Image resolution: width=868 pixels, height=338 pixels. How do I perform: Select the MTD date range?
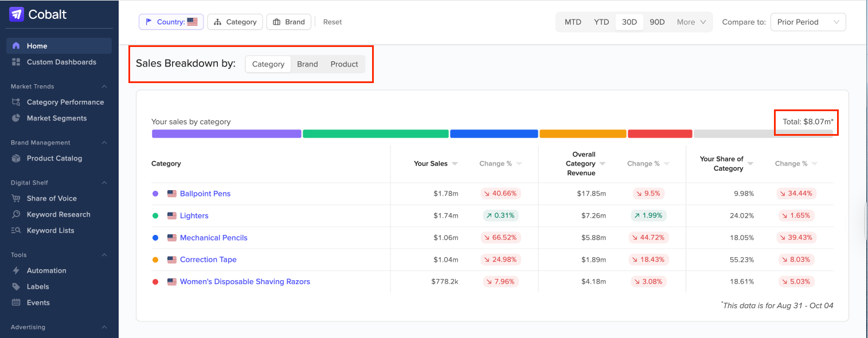coord(573,22)
